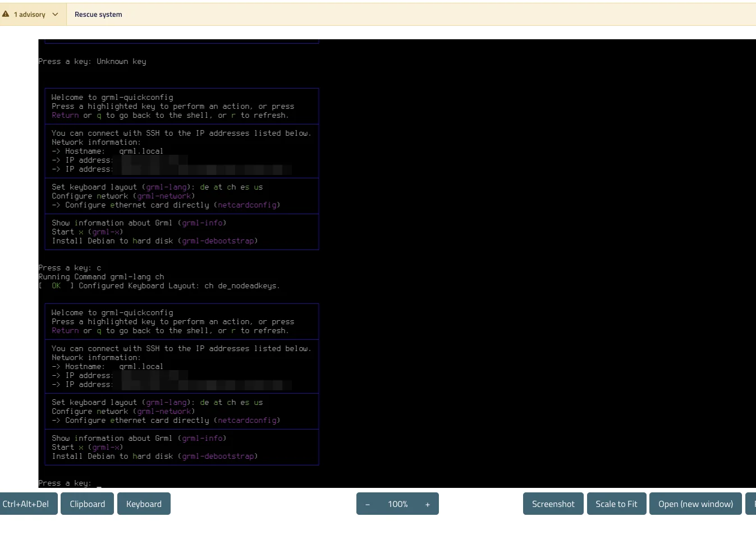Click top 'Install Debian to hard disk' line
Screen dimensions: 756x535
tap(154, 241)
